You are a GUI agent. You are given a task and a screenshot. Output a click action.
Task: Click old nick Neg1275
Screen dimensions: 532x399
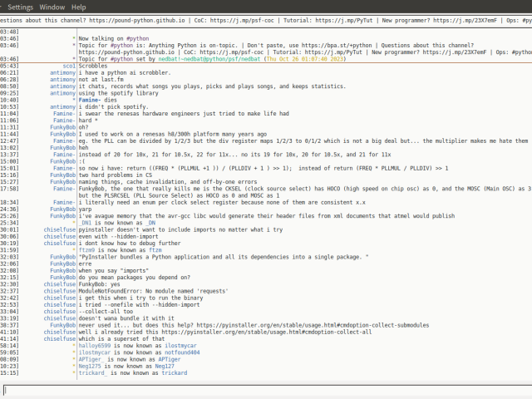coord(90,366)
